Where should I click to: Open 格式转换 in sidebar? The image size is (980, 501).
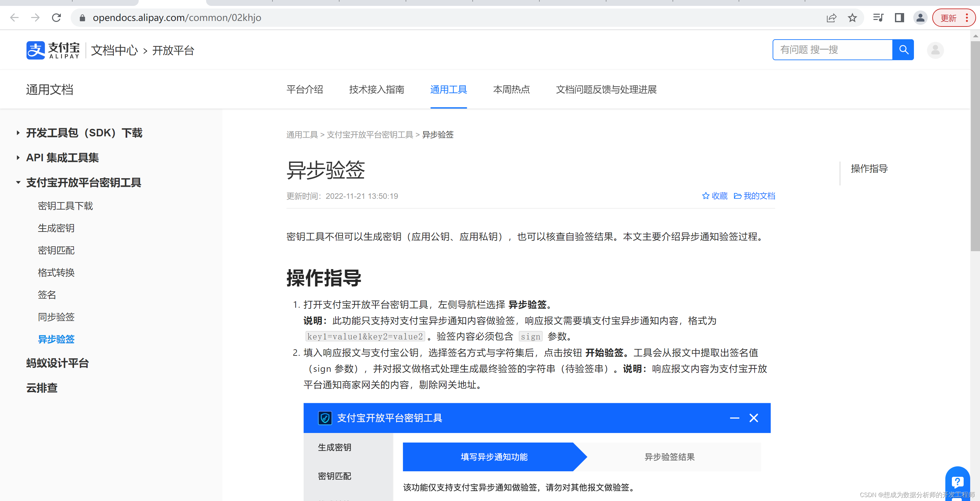pyautogui.click(x=56, y=272)
